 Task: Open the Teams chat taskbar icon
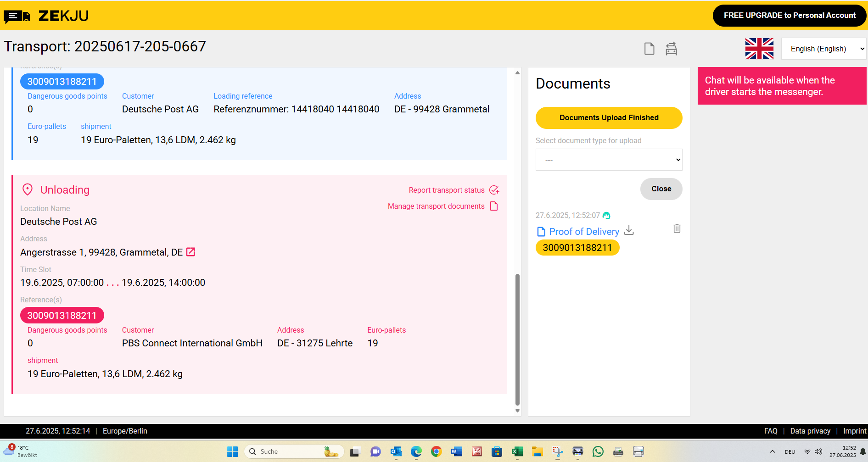coord(375,452)
